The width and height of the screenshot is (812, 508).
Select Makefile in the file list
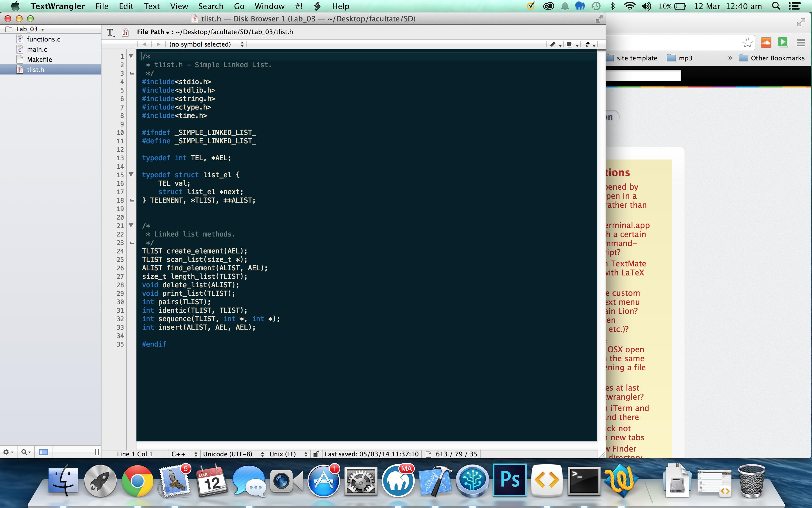click(x=39, y=60)
